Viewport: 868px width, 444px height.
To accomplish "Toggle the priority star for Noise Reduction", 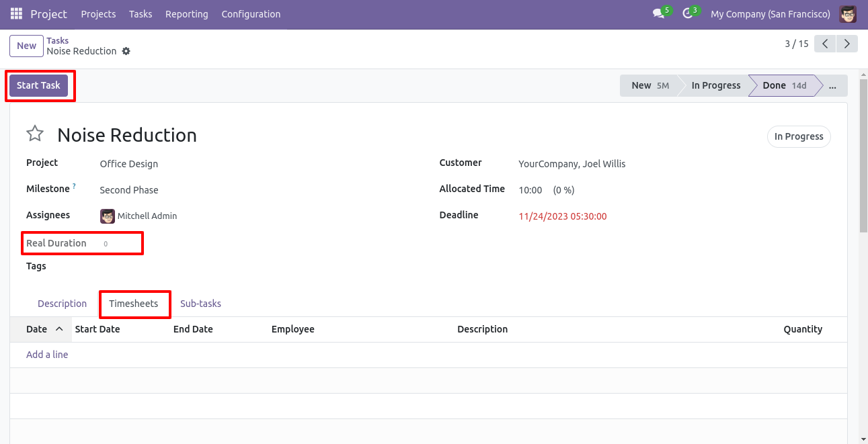I will coord(35,134).
